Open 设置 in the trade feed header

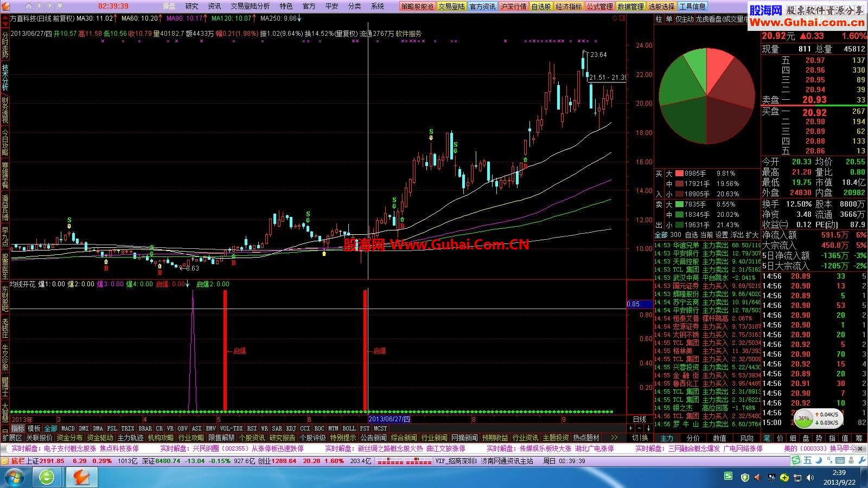pos(722,235)
